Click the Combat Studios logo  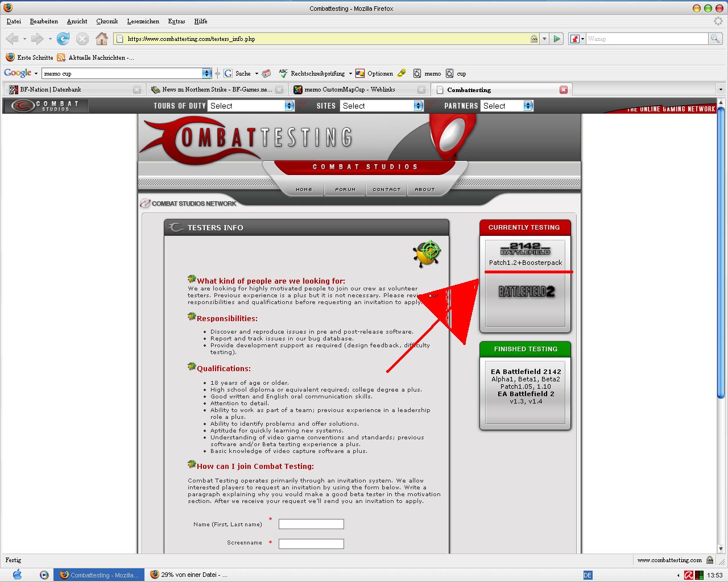46,106
